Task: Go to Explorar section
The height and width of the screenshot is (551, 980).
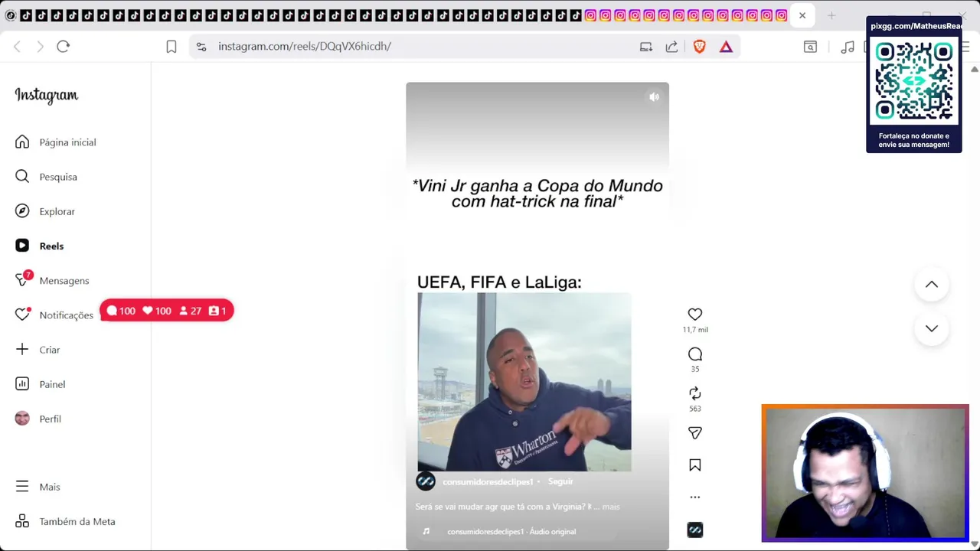Action: click(x=45, y=211)
